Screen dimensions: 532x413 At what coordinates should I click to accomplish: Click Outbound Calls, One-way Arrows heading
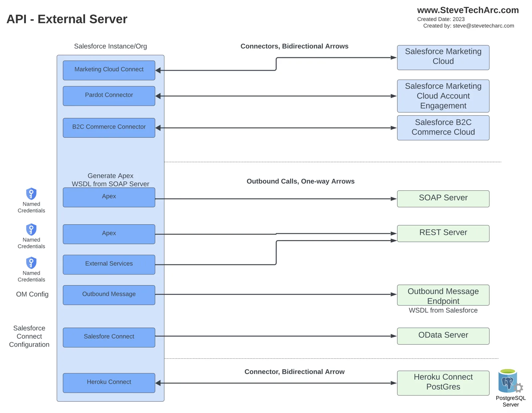point(301,181)
